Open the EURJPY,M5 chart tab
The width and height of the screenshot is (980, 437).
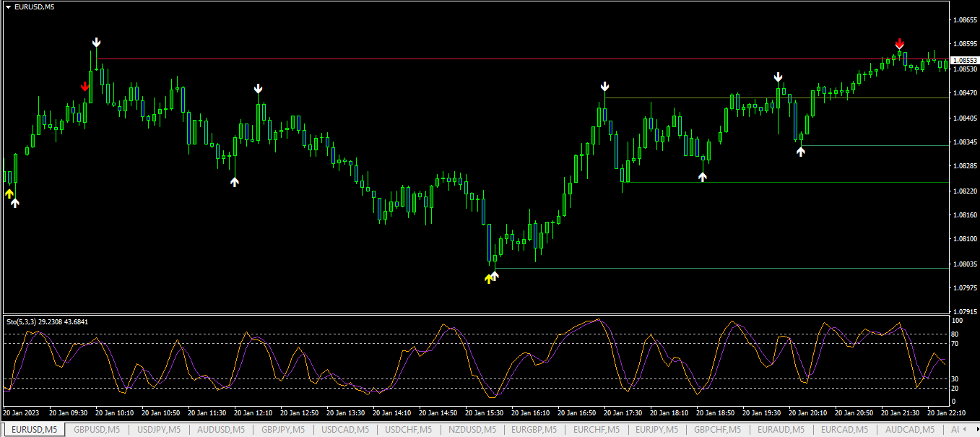[x=657, y=430]
